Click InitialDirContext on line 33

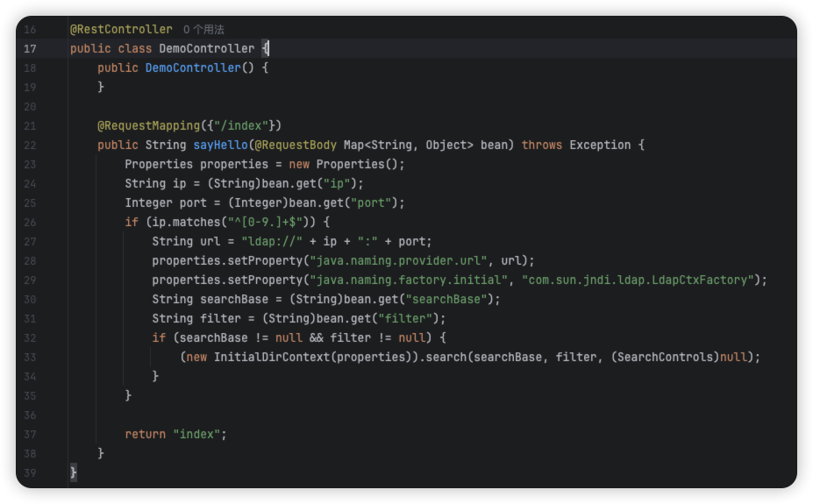[x=272, y=358]
